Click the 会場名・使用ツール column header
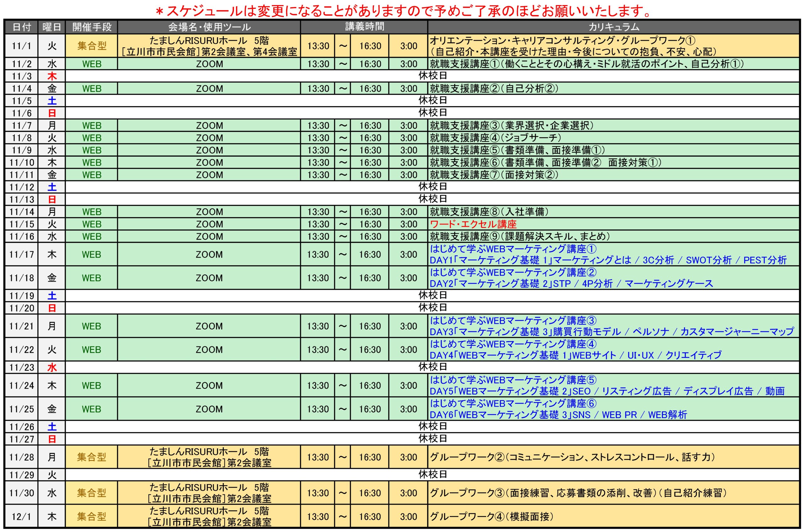 point(209,27)
